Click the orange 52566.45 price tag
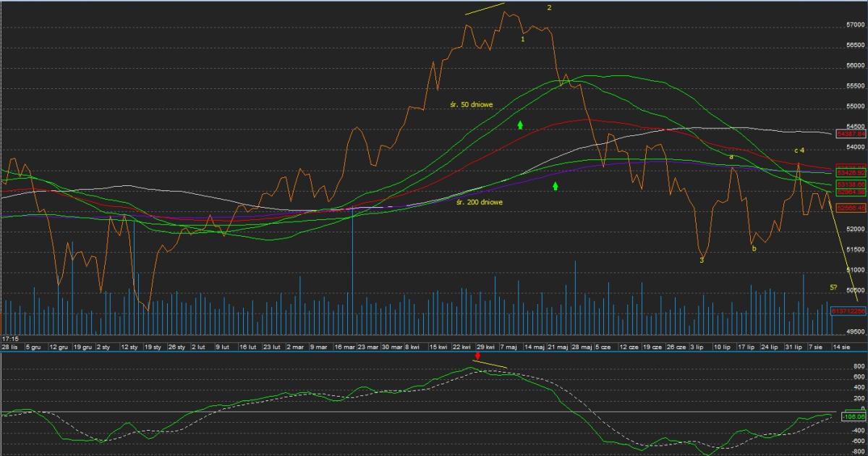 tap(851, 208)
